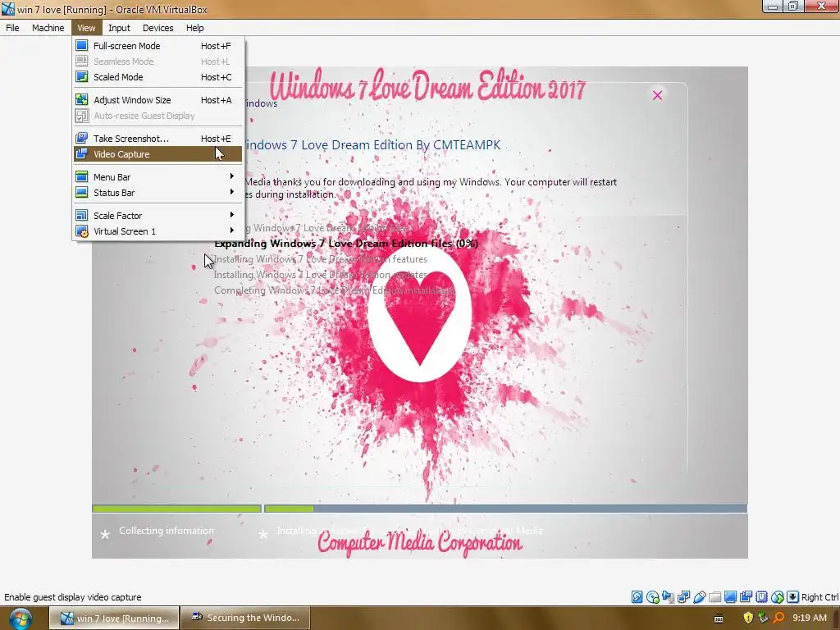Click the Windows Start orb
The image size is (840, 630).
pos(21,619)
